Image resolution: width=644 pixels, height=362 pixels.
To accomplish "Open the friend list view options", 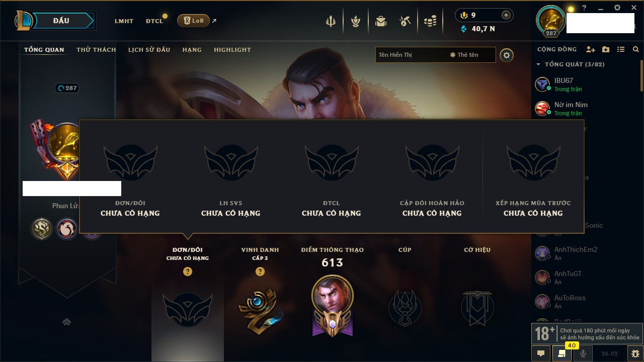I will click(621, 49).
